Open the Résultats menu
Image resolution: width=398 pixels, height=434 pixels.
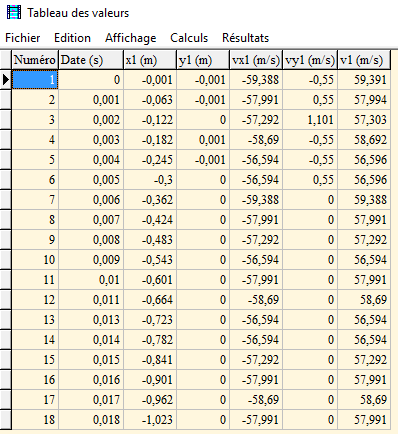coord(245,38)
